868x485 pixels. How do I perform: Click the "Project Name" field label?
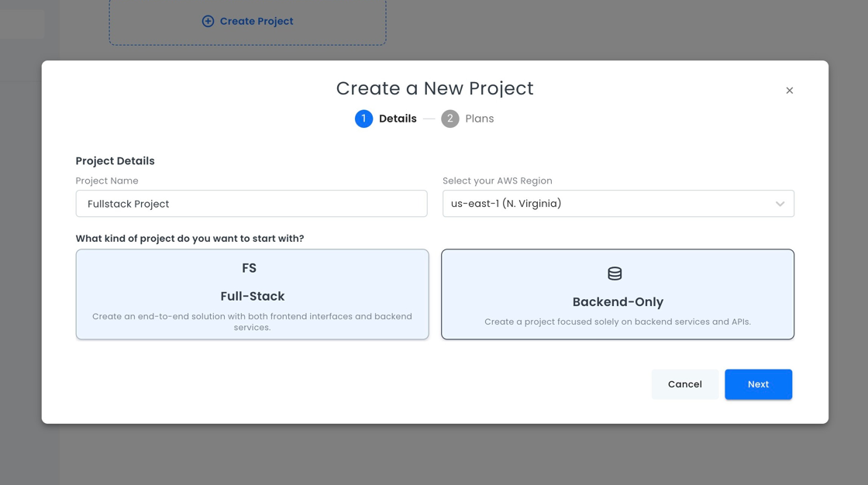107,181
